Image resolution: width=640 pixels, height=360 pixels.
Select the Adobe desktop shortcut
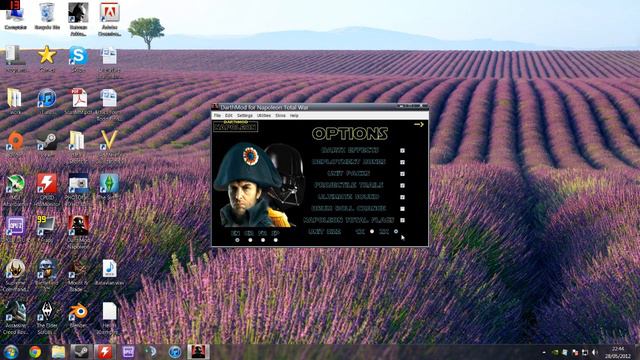[109, 19]
